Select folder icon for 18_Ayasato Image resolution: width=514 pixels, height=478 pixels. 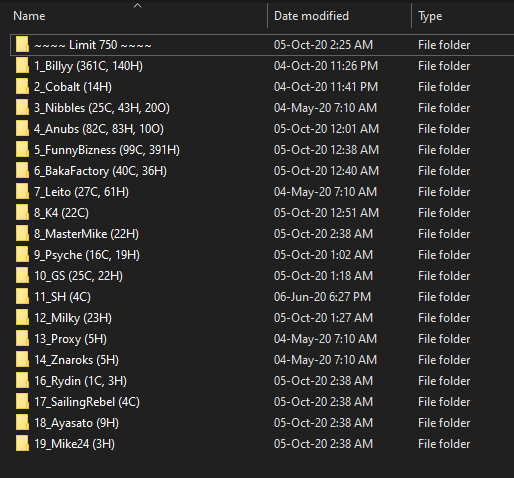coord(22,423)
